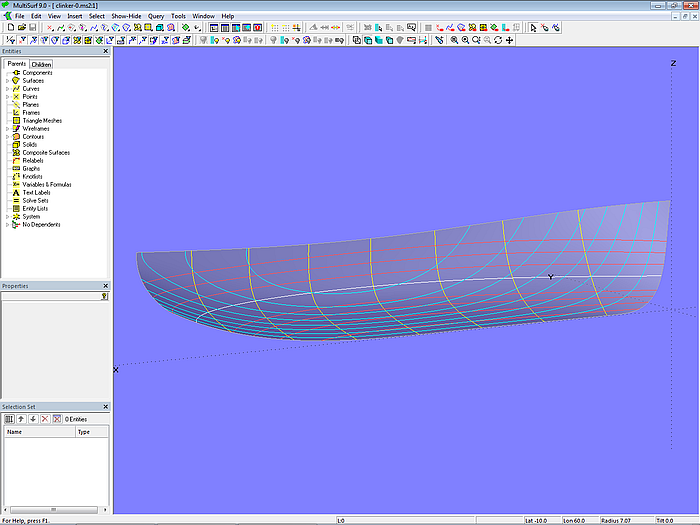Click the Save disk icon
Viewport: 700px width, 525px height.
tap(33, 28)
